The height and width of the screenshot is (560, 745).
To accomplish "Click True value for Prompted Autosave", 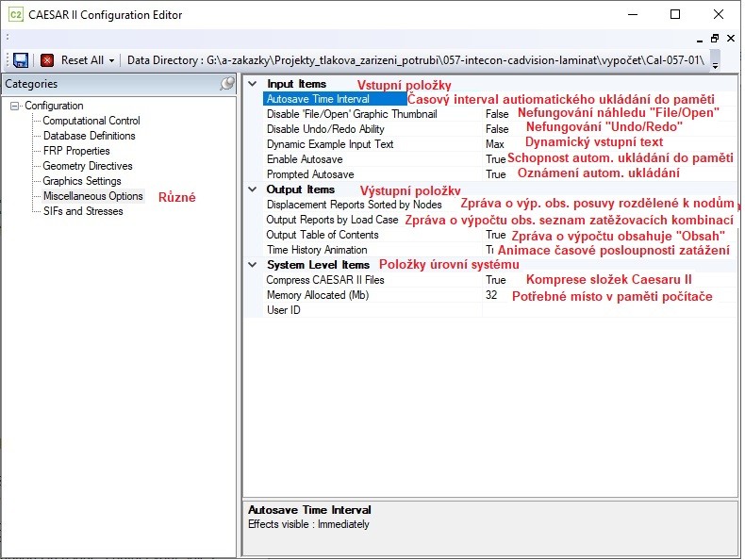I will tap(495, 174).
